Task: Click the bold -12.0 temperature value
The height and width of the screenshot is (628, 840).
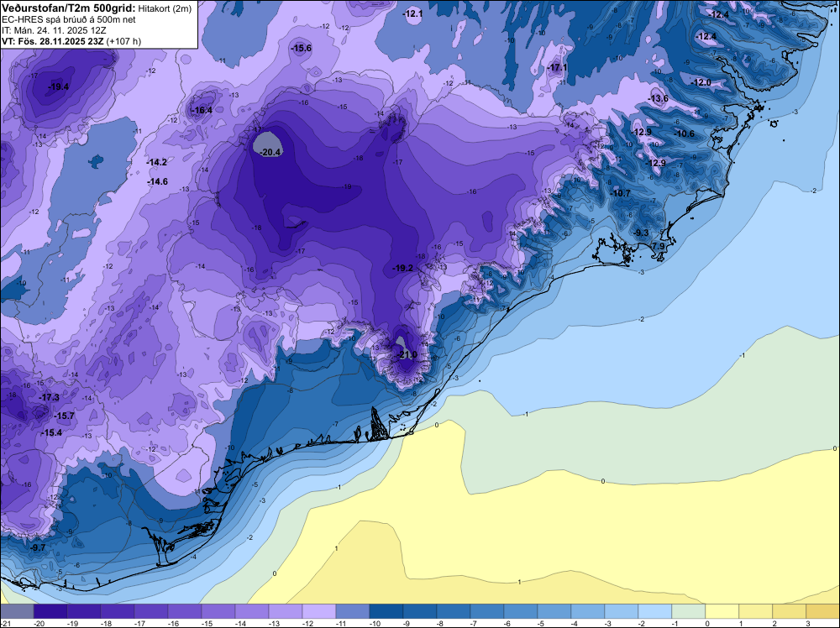Action: [701, 82]
